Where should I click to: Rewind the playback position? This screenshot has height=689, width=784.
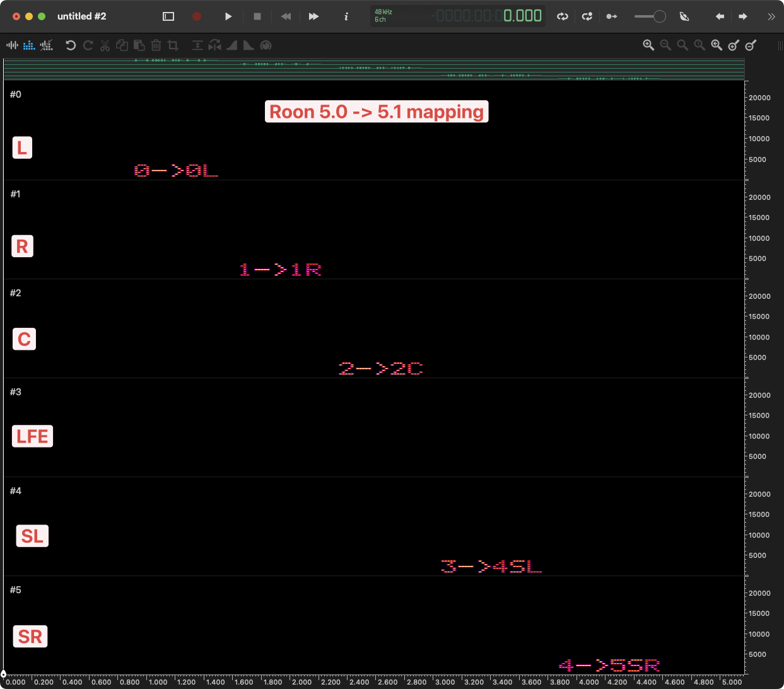286,16
